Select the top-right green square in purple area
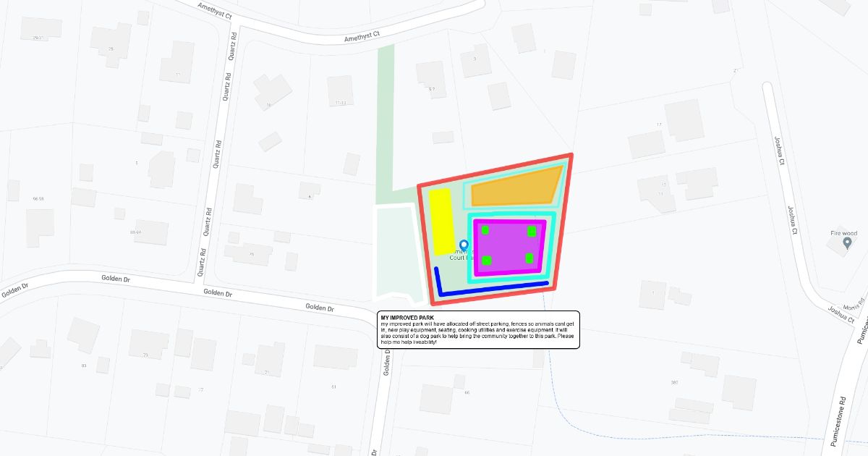This screenshot has height=456, width=868. (x=532, y=231)
